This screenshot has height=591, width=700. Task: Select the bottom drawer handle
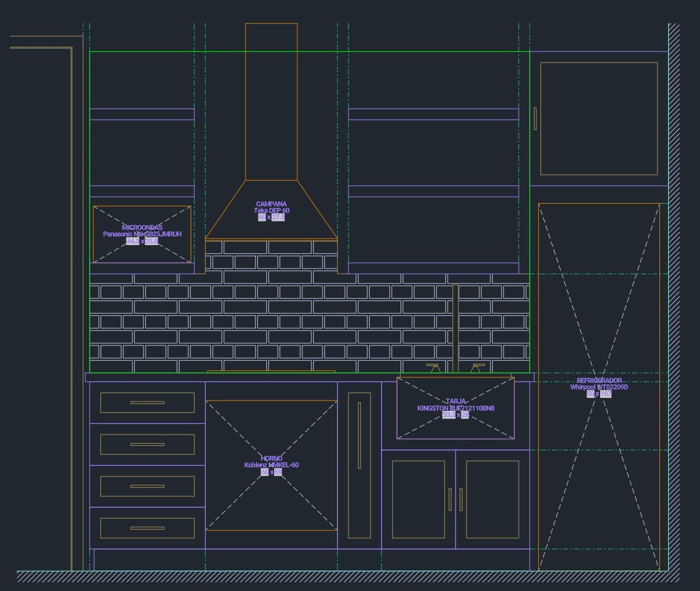(147, 528)
